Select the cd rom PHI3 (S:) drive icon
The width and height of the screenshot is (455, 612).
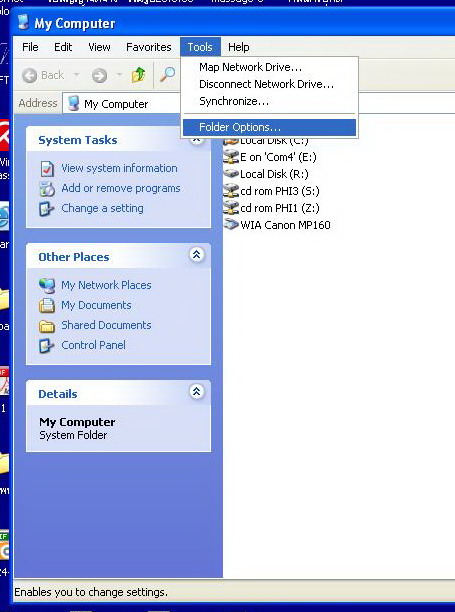pos(231,190)
